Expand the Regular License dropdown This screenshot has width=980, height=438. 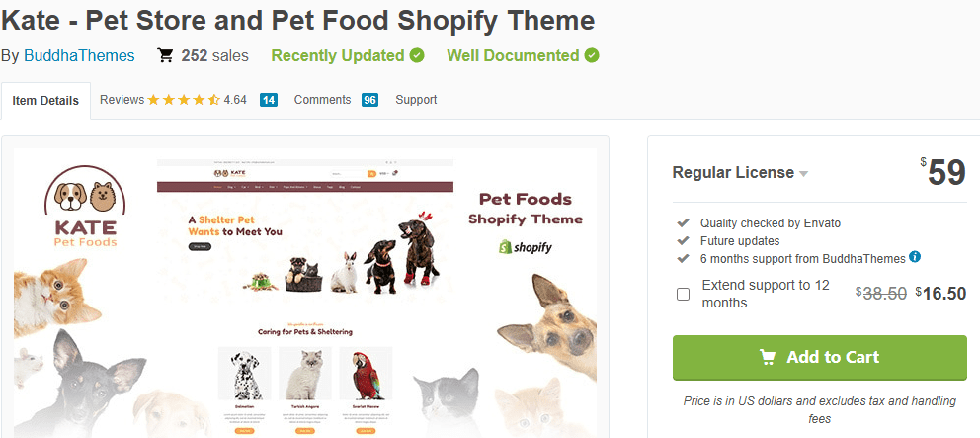[x=740, y=173]
